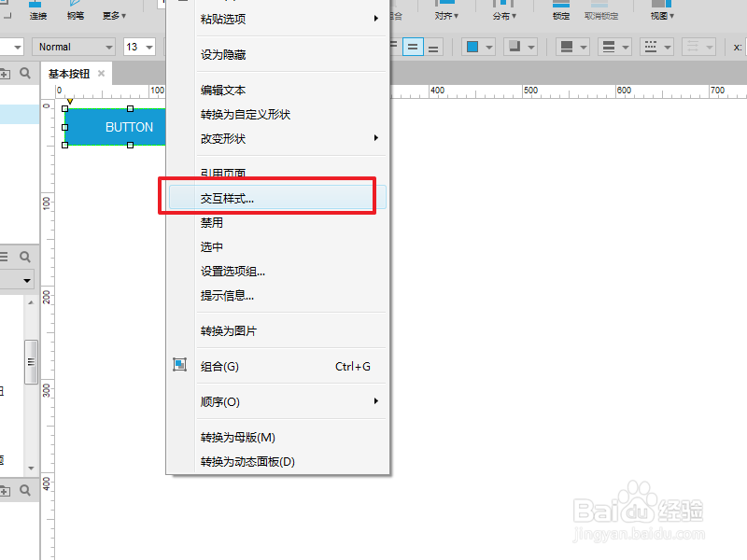Image resolution: width=747 pixels, height=560 pixels.
Task: Click the blue fill color swatch
Action: pos(472,47)
